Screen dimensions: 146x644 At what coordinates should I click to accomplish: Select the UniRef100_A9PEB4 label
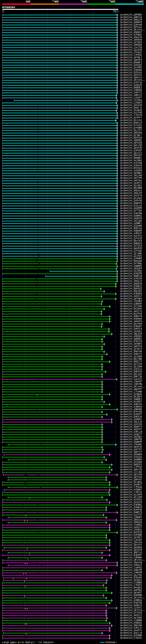click(x=131, y=45)
